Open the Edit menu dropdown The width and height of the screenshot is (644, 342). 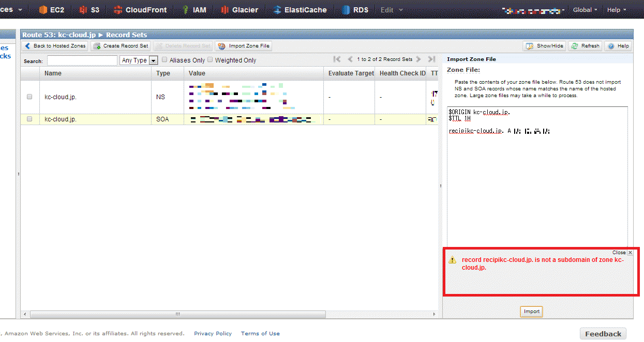(x=392, y=10)
